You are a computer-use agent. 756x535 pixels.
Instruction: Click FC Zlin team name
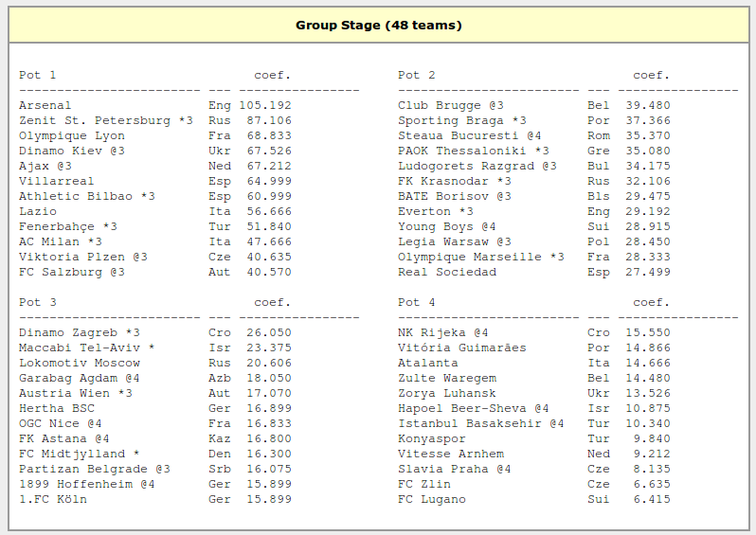click(x=423, y=484)
